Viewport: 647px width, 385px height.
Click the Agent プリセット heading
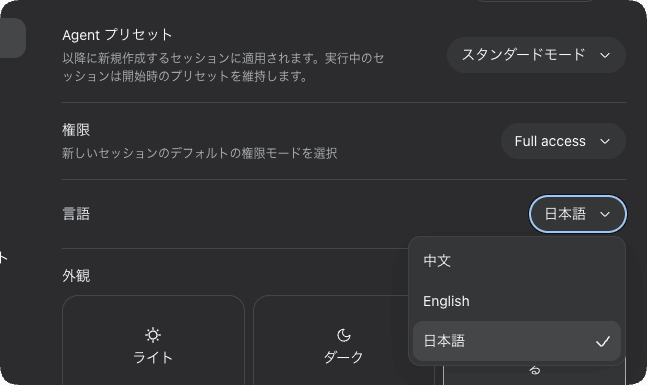(117, 35)
